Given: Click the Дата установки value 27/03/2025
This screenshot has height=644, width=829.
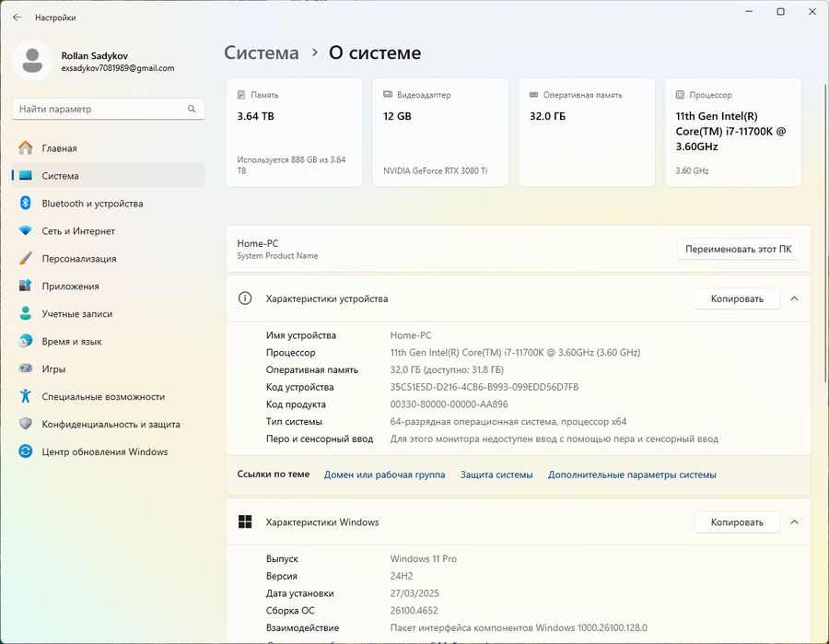Looking at the screenshot, I should [414, 593].
